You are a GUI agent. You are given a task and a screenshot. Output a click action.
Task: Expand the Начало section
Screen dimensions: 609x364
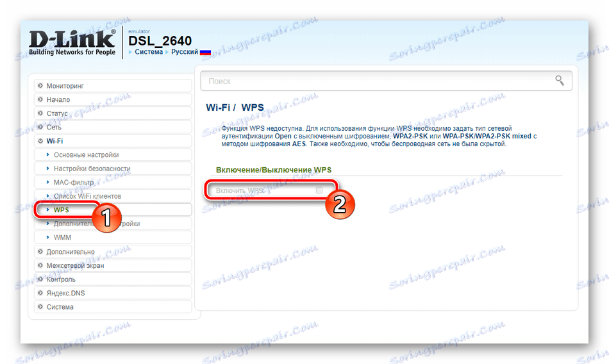pos(113,99)
